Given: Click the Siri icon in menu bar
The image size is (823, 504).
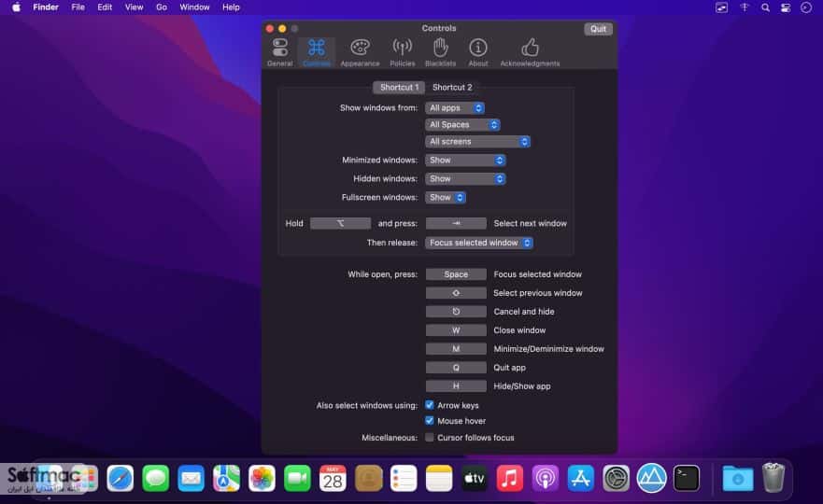Looking at the screenshot, I should pos(806,7).
